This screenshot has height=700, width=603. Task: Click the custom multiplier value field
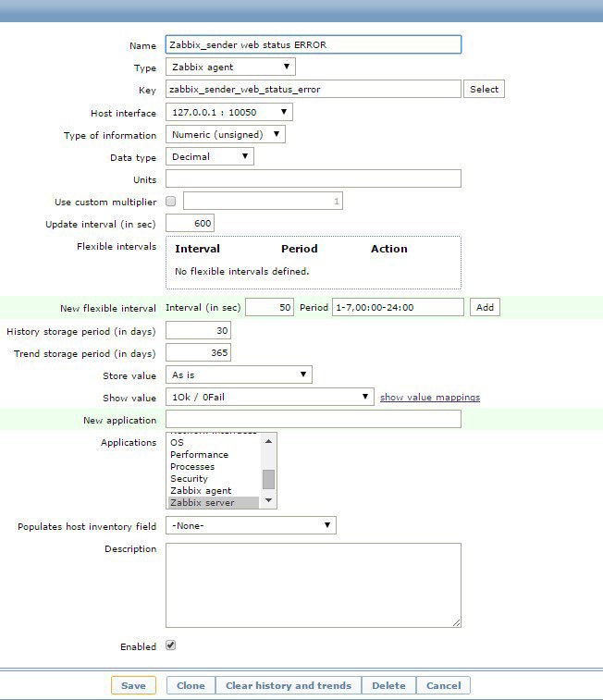coord(263,201)
